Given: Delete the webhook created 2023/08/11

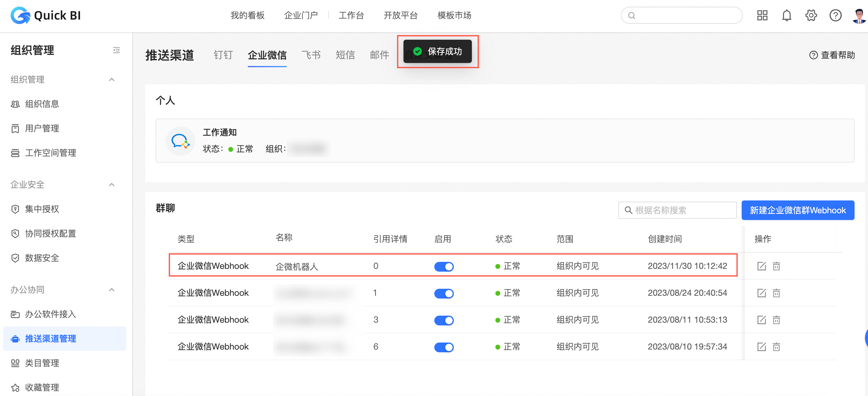Looking at the screenshot, I should [x=776, y=320].
